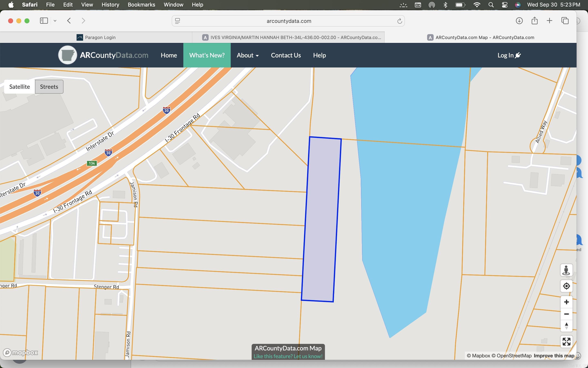Open Safari Bookmarks menu

click(x=141, y=5)
